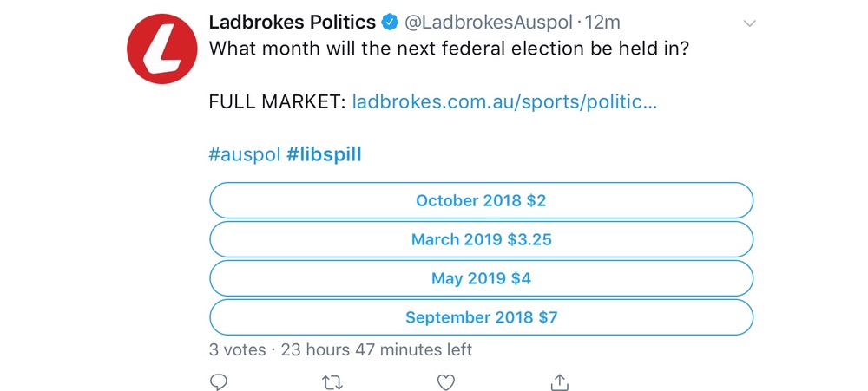868x391 pixels.
Task: Click the 3 votes count
Action: 236,350
